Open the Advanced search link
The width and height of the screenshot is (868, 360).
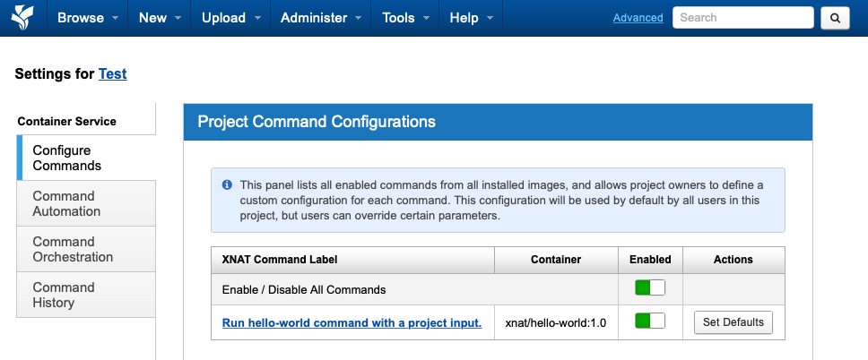(638, 18)
